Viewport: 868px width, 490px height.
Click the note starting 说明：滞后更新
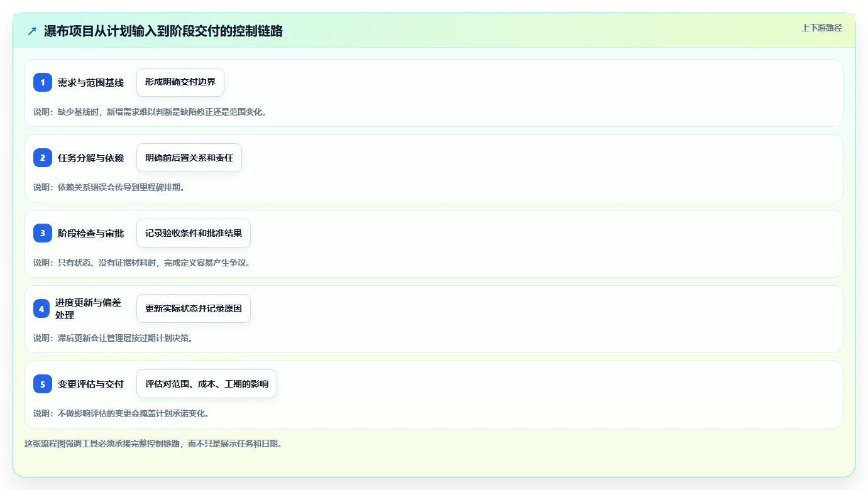pyautogui.click(x=115, y=338)
